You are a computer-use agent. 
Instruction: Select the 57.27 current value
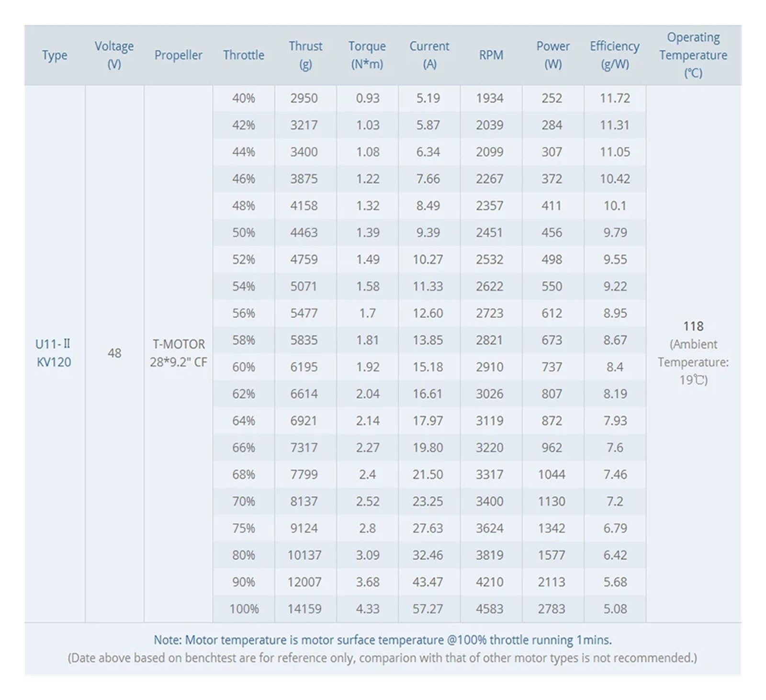pyautogui.click(x=428, y=609)
